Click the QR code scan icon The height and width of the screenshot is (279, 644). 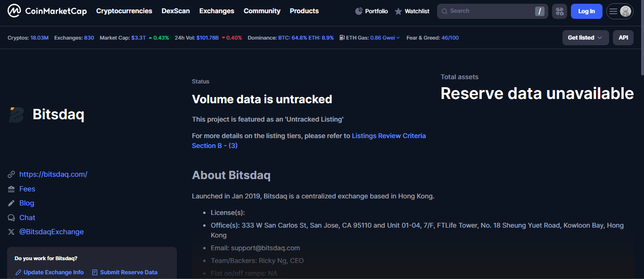[x=560, y=11]
